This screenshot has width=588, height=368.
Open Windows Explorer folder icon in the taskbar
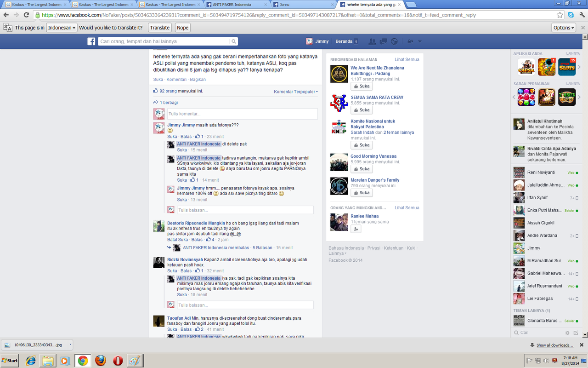coord(48,360)
